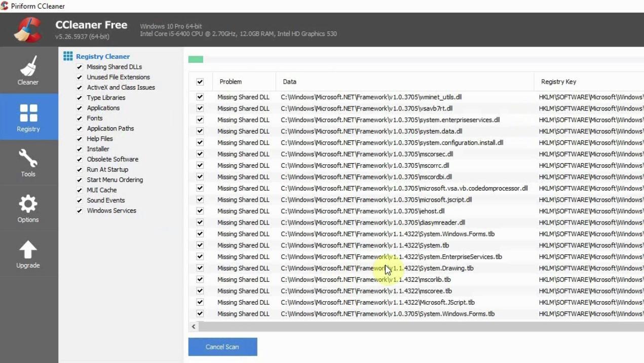Click the system.data.dll path entry

[x=371, y=131]
